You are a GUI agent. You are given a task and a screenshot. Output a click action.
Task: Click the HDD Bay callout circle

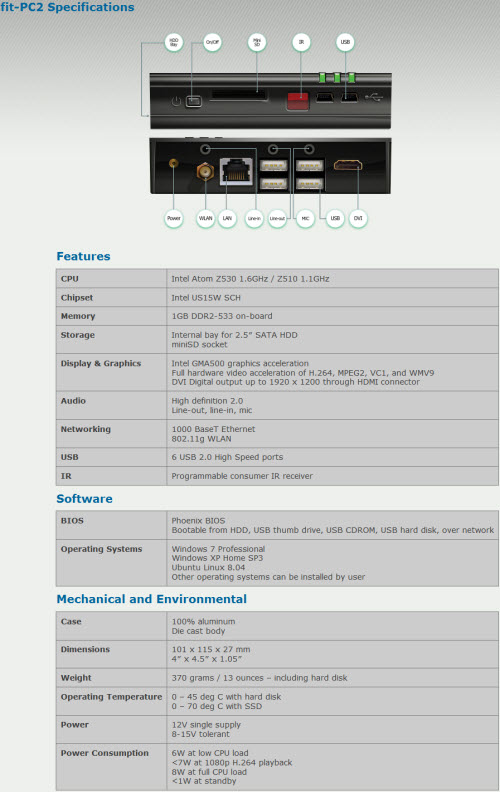[174, 42]
